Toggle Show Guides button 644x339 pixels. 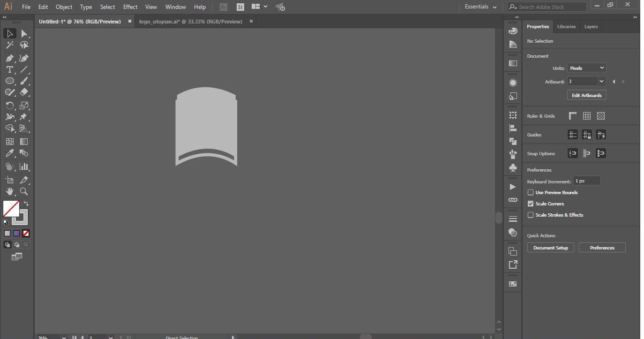[573, 135]
